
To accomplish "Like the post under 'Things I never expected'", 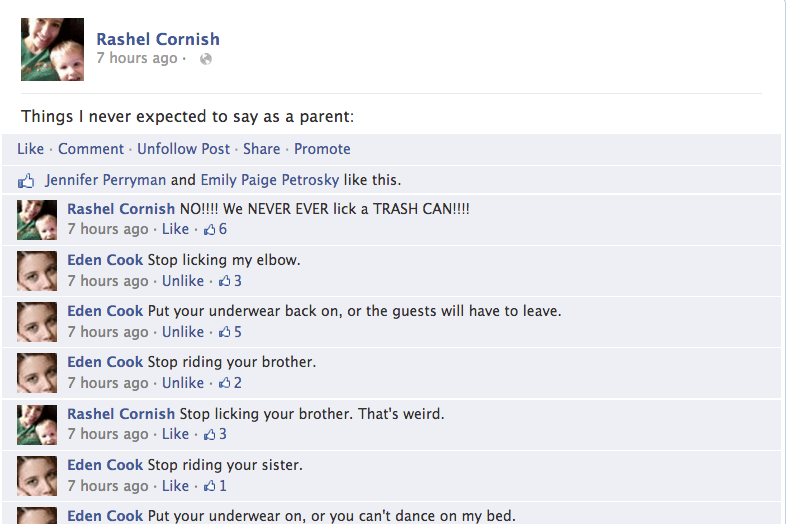I will coord(30,149).
